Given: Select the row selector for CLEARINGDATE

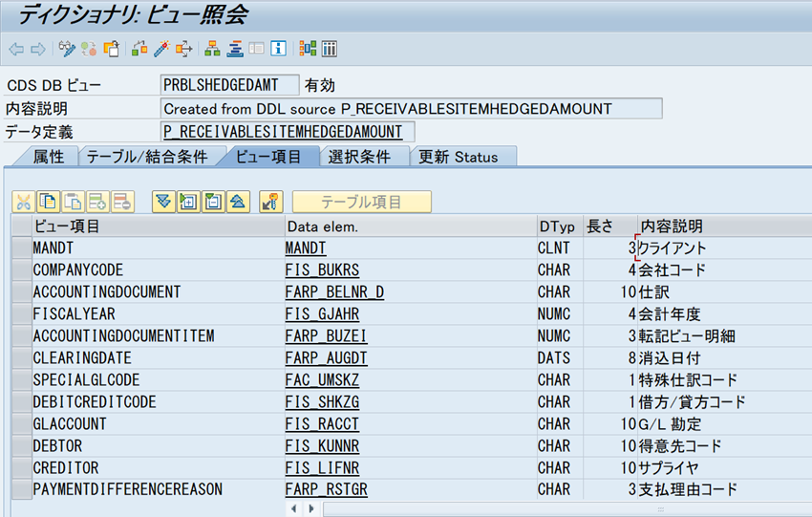Looking at the screenshot, I should (x=22, y=358).
